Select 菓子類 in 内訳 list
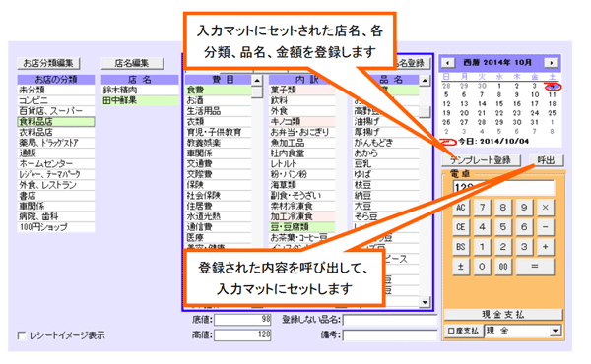Image resolution: width=591 pixels, height=364 pixels. 302,90
